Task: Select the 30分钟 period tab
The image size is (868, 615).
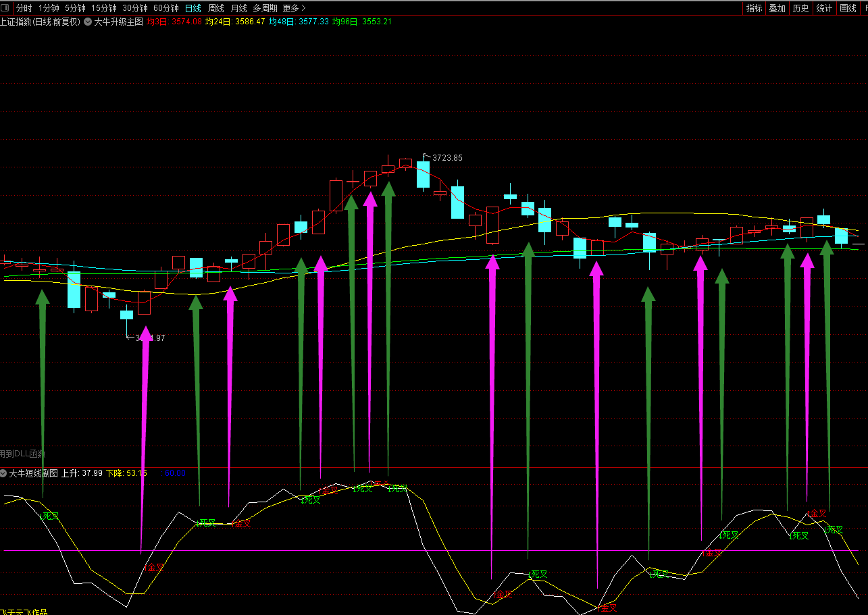Action: click(x=135, y=8)
